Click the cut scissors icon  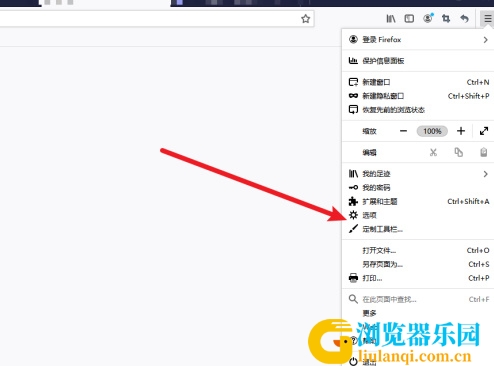433,152
